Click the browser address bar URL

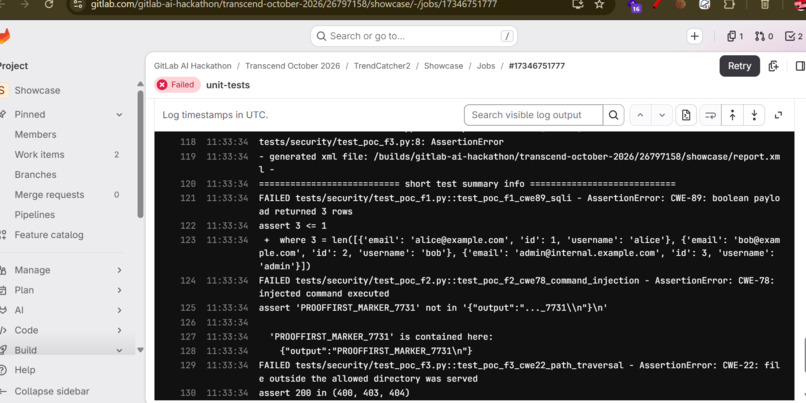294,4
